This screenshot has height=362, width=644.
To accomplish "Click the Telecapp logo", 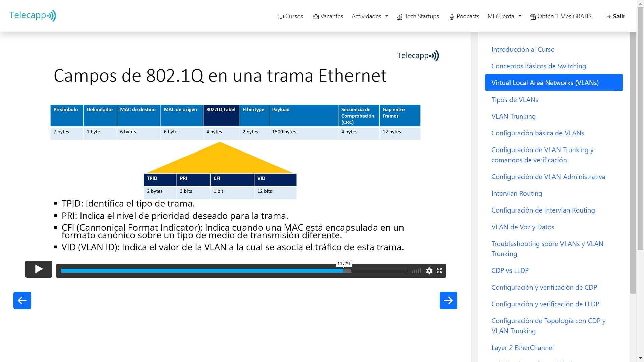I will [32, 15].
